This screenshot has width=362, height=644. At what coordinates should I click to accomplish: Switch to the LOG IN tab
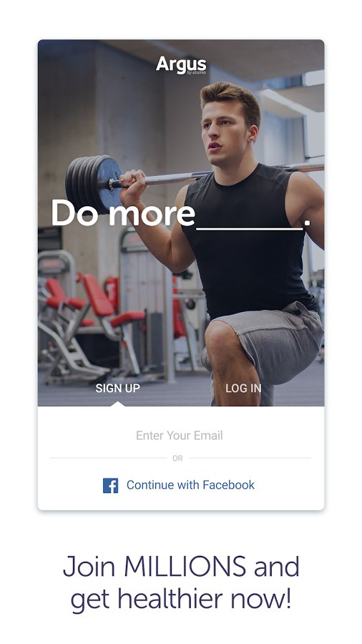coord(243,388)
